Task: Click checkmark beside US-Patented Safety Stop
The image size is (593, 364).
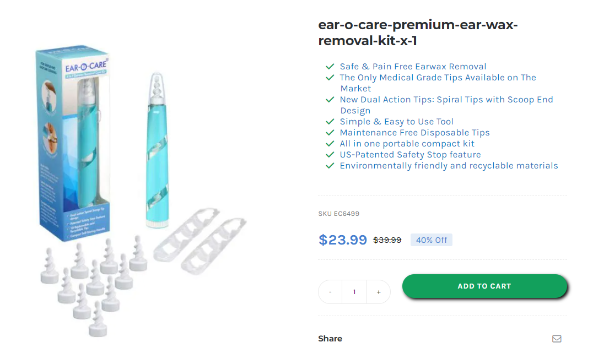Action: 330,155
